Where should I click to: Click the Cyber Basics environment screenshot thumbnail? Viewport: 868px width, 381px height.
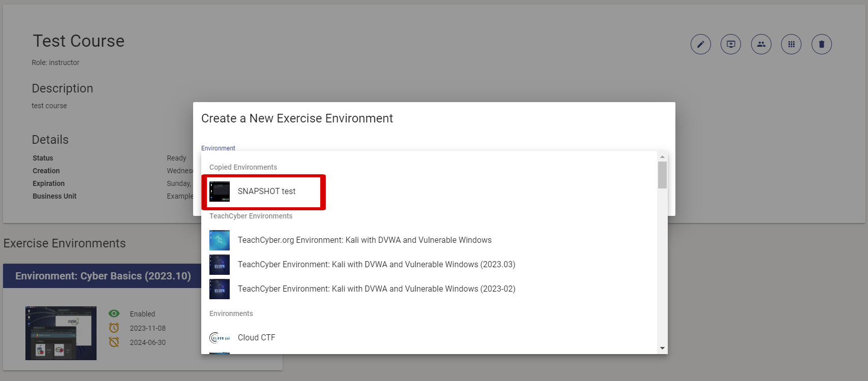61,333
